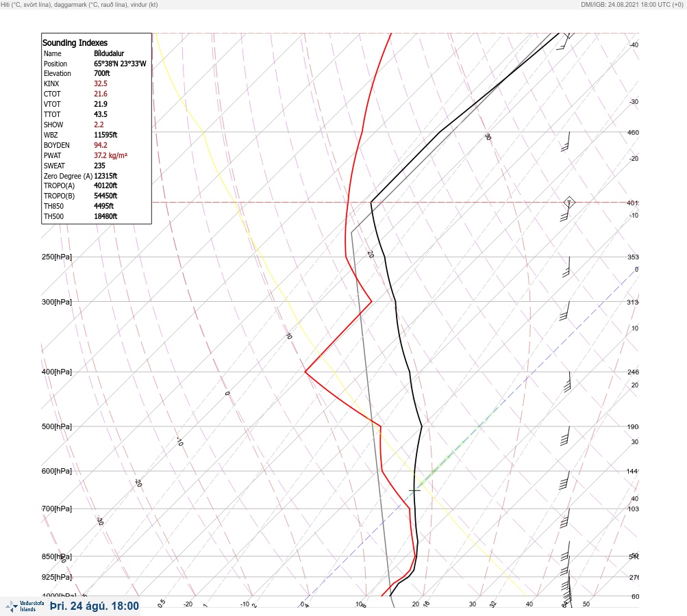Click the -20 label on bottom temperature axis
687x616 pixels.
pos(188,604)
